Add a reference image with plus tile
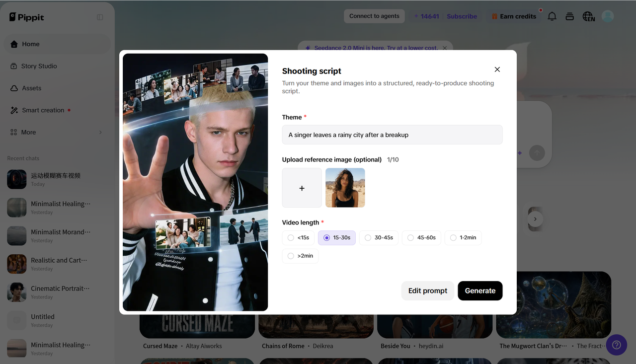 tap(302, 188)
